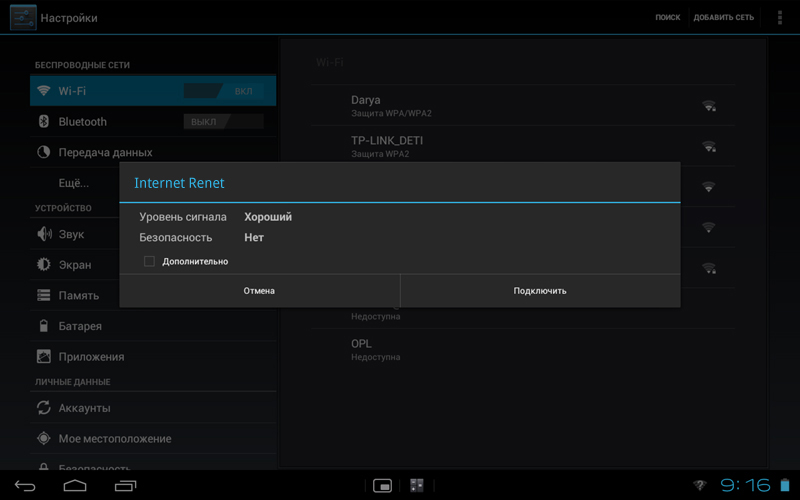Open Мое местоположение settings entry

point(153,438)
